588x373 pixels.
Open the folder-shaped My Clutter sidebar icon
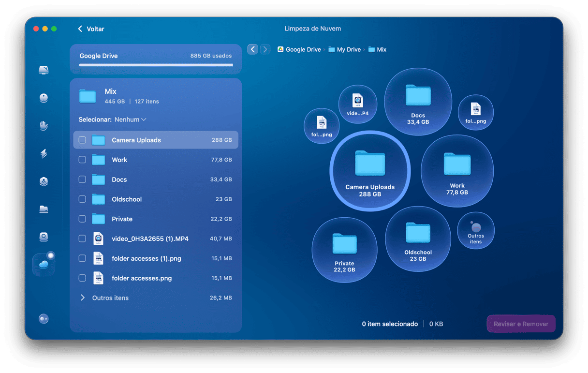44,209
